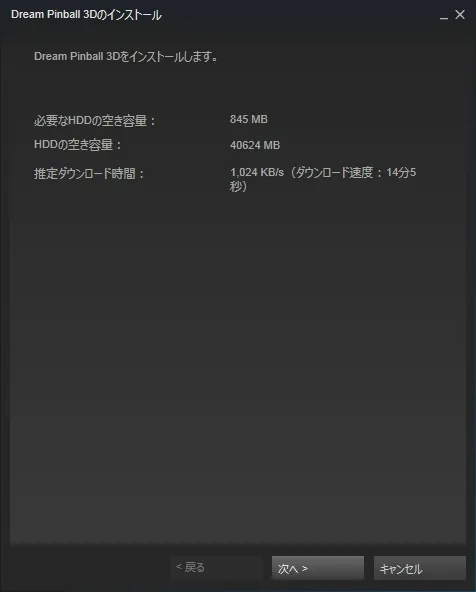The height and width of the screenshot is (592, 476).
Task: Click the 14分5 time estimate text
Action: (x=401, y=173)
